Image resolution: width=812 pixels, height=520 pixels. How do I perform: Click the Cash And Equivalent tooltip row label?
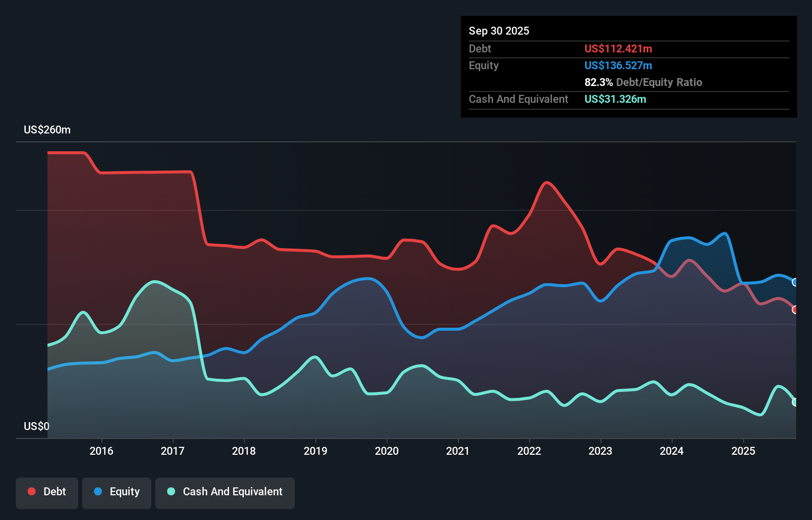(x=518, y=99)
